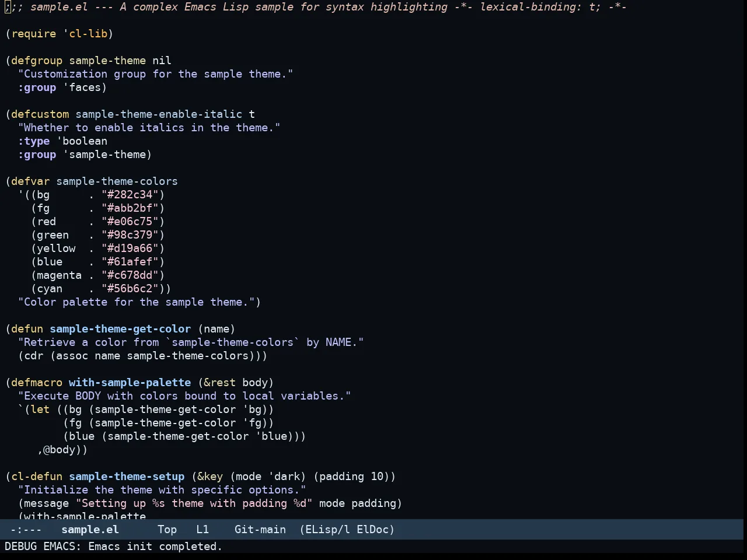Click the sample.el buffer name in mode line
The image size is (747, 560).
pos(90,530)
